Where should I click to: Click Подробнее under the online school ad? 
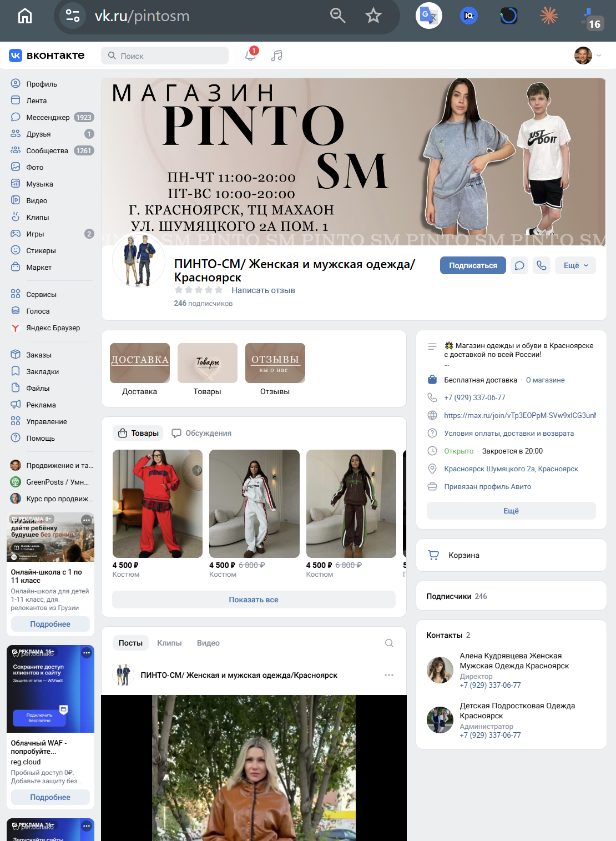(x=50, y=624)
